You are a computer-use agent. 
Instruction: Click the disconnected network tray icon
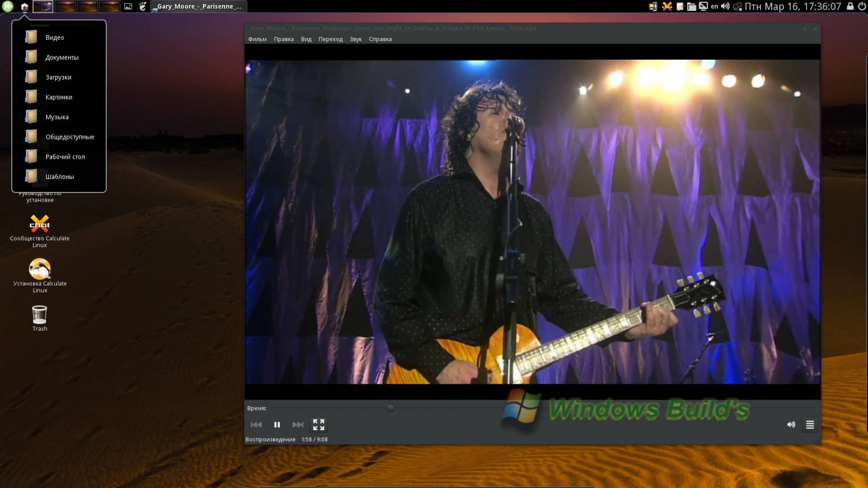737,7
